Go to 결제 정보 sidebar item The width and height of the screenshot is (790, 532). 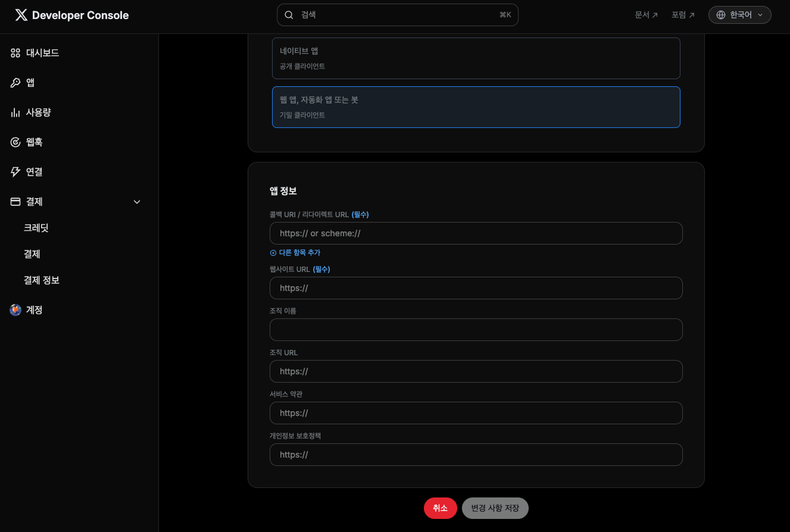42,280
